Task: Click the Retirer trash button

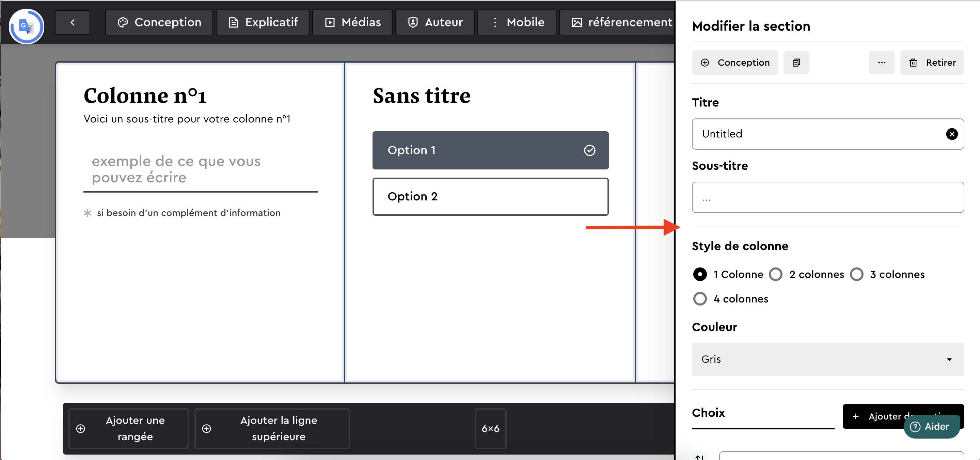Action: click(x=932, y=63)
